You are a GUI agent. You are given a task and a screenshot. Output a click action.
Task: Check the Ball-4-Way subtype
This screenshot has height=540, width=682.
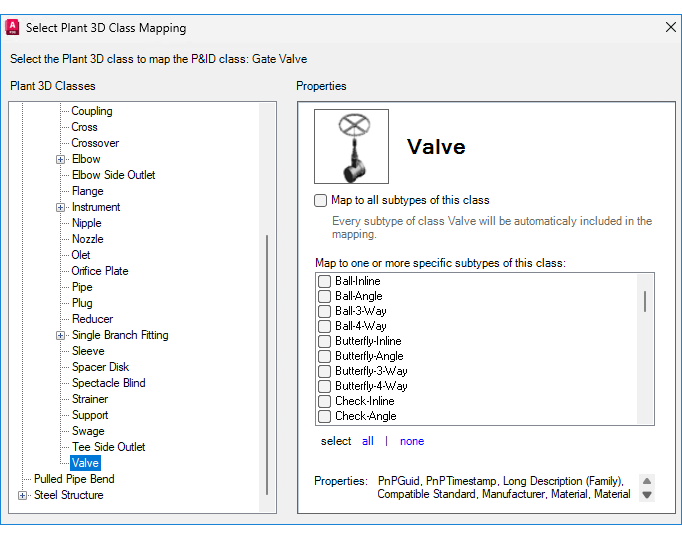tap(324, 326)
